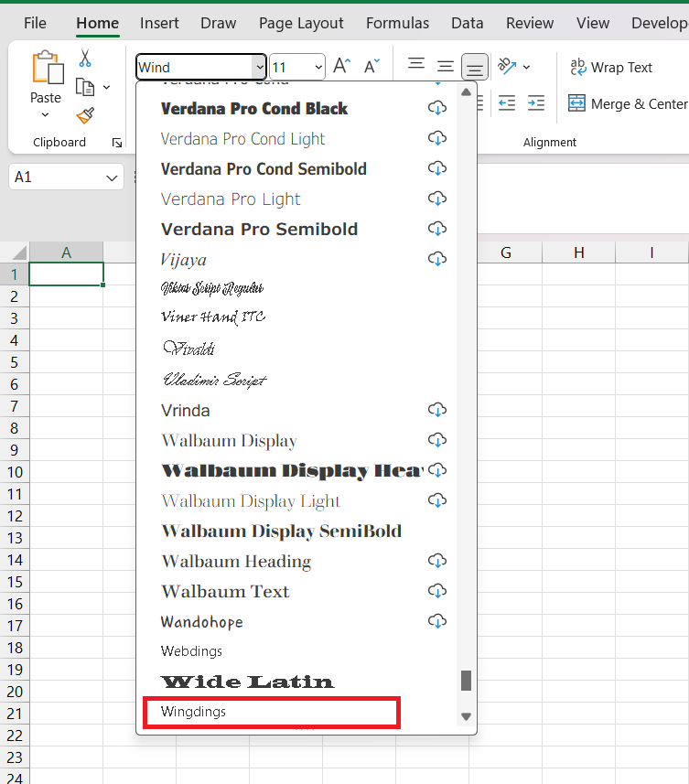Click the Increase Indent icon
Viewport: 689px width, 784px height.
pos(536,103)
